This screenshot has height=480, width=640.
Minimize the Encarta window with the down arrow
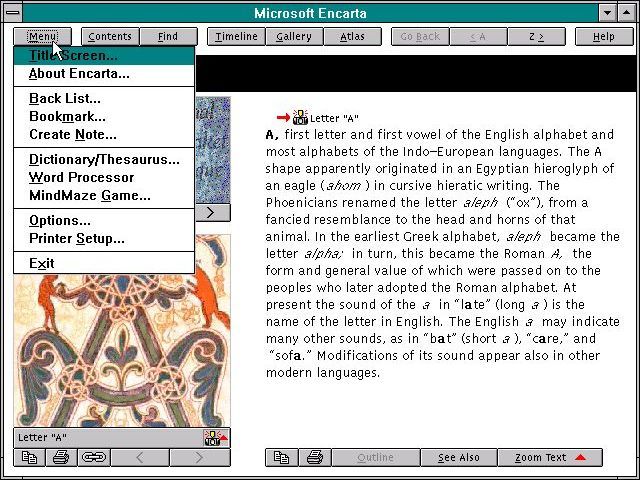[607, 13]
